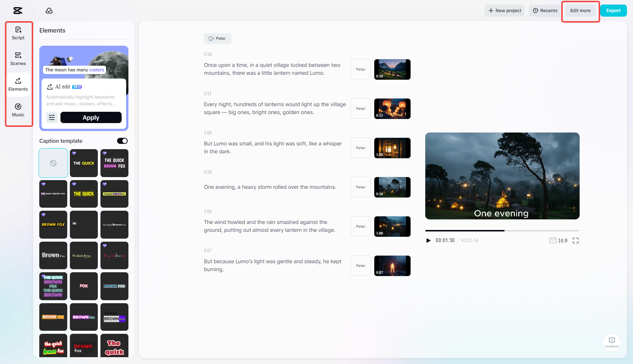Open the Music panel in the sidebar
This screenshot has width=633, height=364.
click(18, 110)
